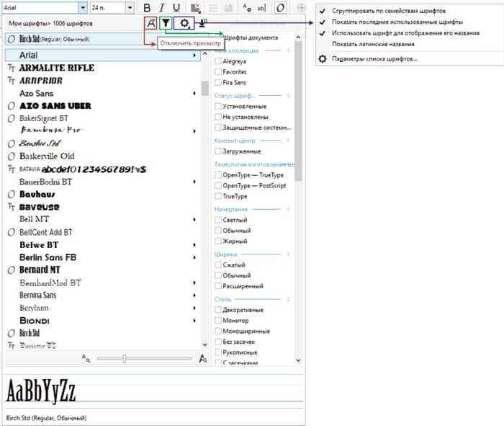The height and width of the screenshot is (426, 504).
Task: Select the BellCent Add BT font
Action: (102, 232)
